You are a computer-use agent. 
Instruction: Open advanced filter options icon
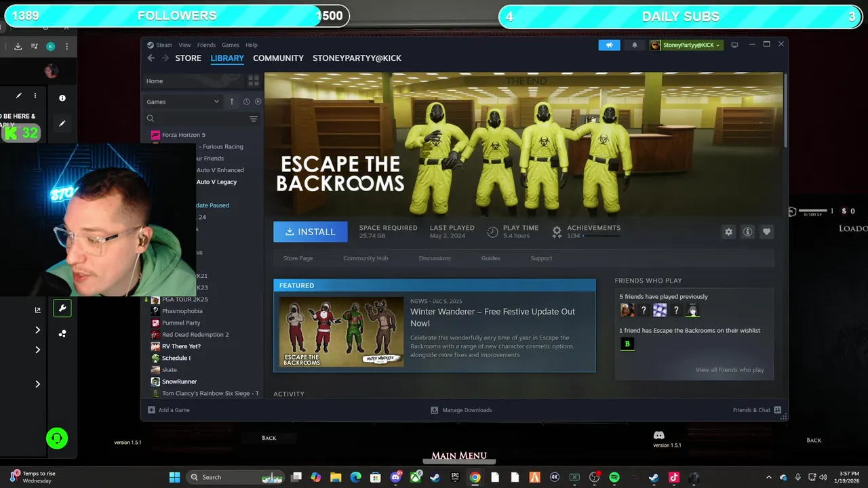tap(253, 119)
